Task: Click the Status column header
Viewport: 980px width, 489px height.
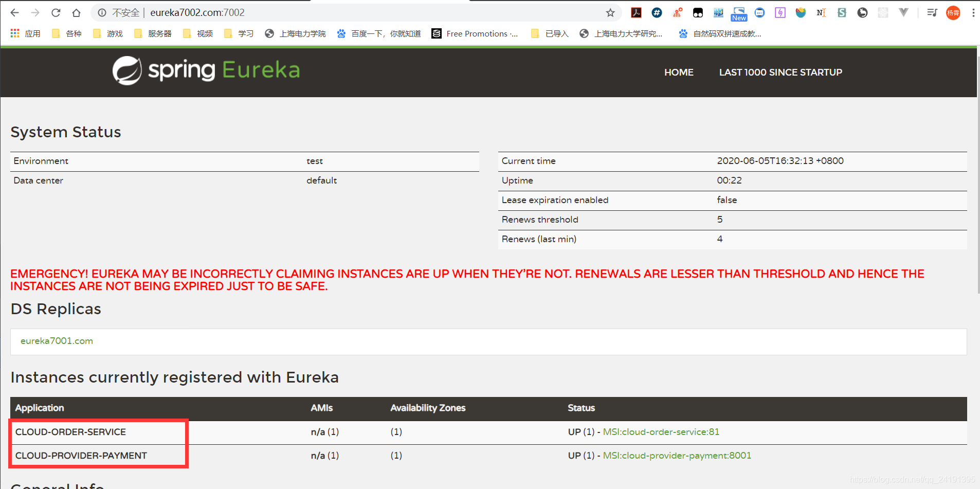Action: (581, 408)
